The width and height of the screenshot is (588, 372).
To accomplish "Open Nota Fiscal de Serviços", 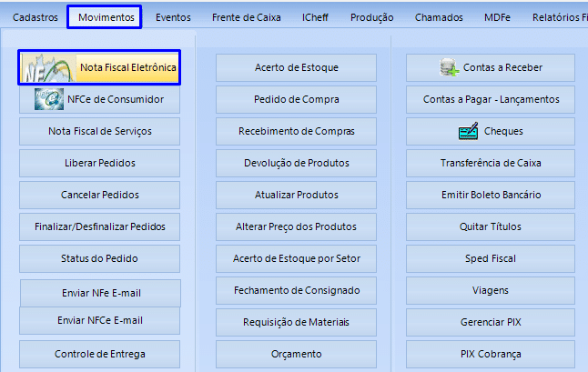I will (x=100, y=131).
